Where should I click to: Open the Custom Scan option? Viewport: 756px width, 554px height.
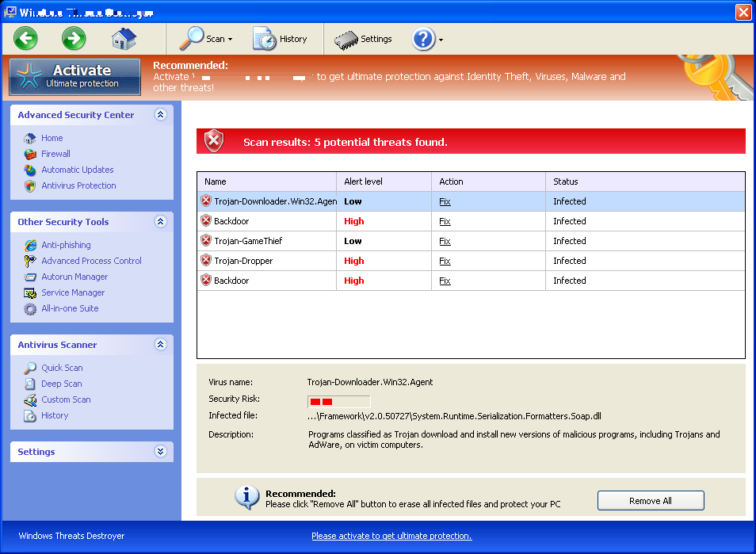(65, 399)
